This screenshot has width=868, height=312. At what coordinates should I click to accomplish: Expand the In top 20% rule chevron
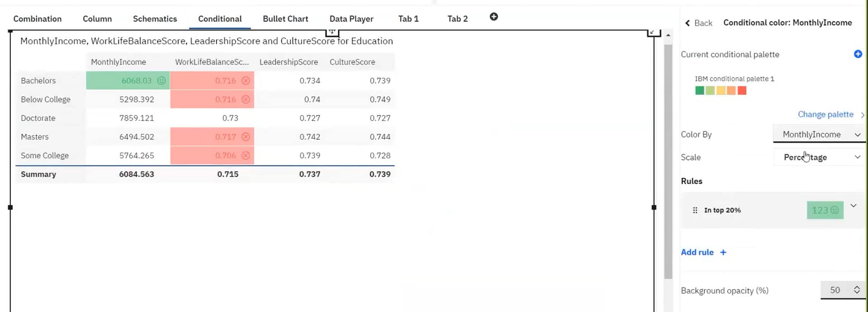tap(854, 206)
